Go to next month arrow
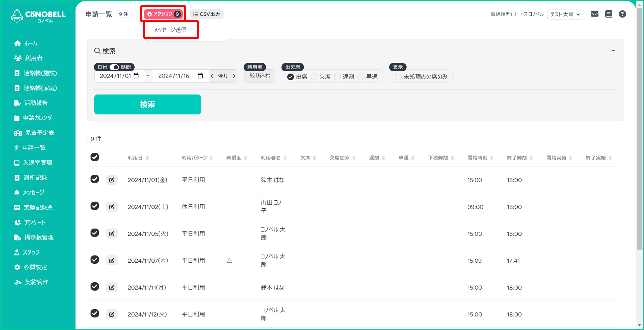644x330 pixels. (234, 76)
